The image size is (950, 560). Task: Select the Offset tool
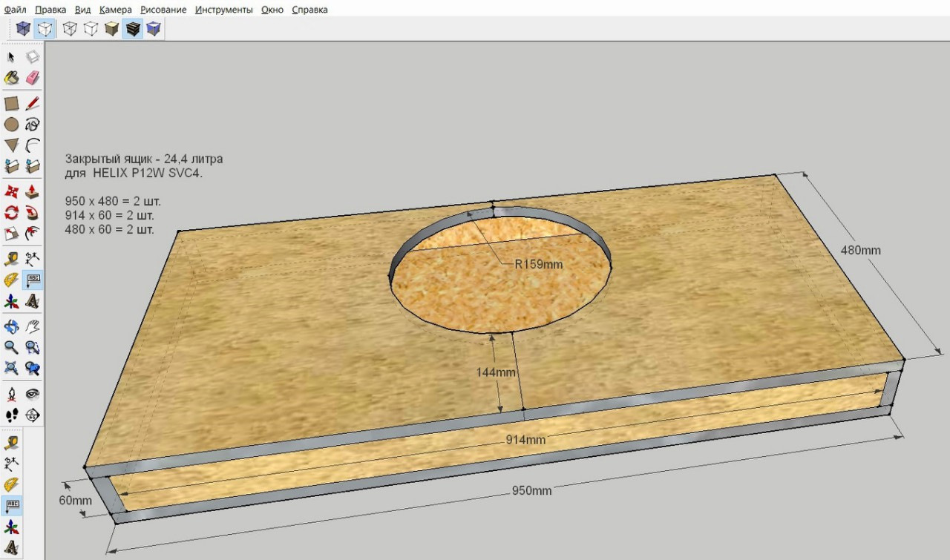(33, 234)
